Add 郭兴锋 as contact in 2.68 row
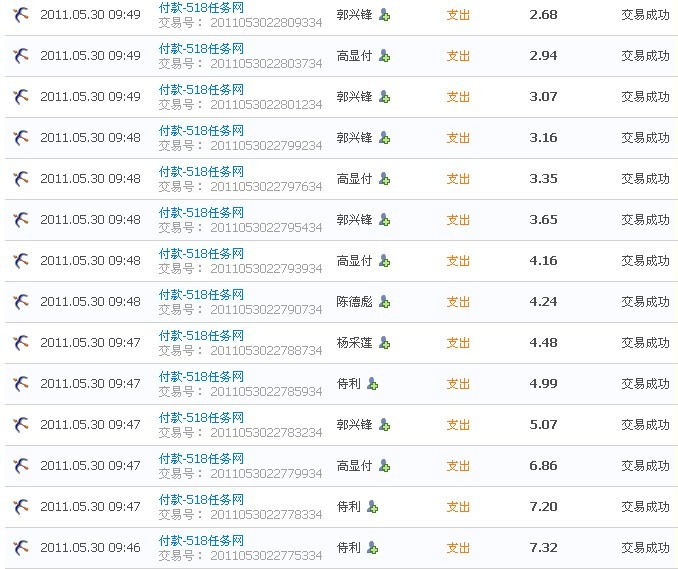Image resolution: width=678 pixels, height=569 pixels. [384, 15]
